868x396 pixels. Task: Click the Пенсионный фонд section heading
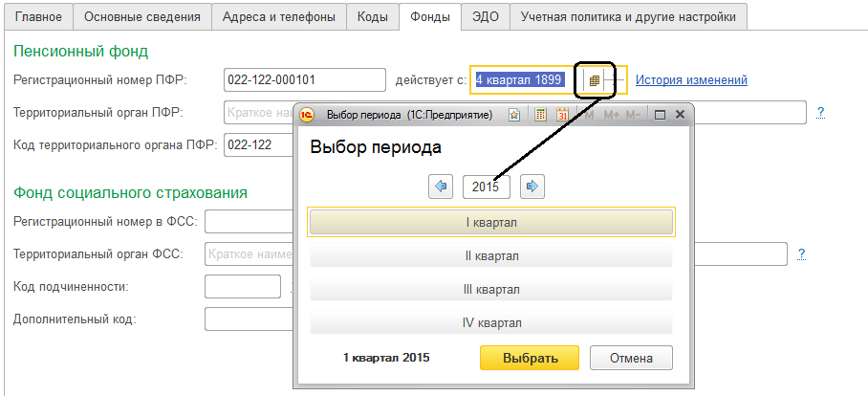tap(81, 52)
